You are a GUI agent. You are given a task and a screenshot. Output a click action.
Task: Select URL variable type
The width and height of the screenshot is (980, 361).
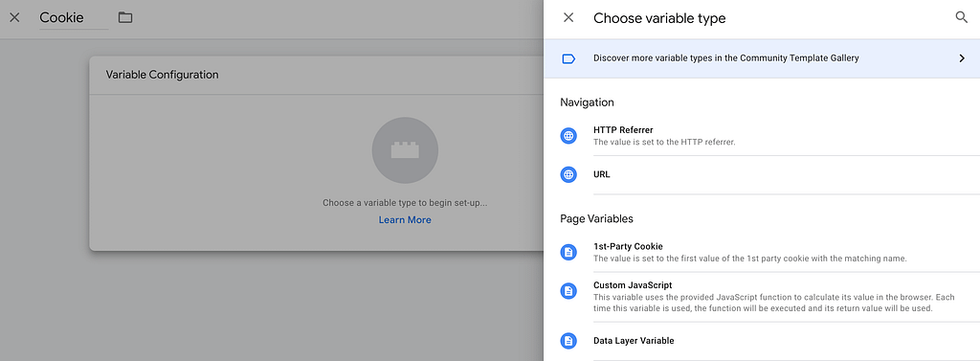pyautogui.click(x=762, y=174)
